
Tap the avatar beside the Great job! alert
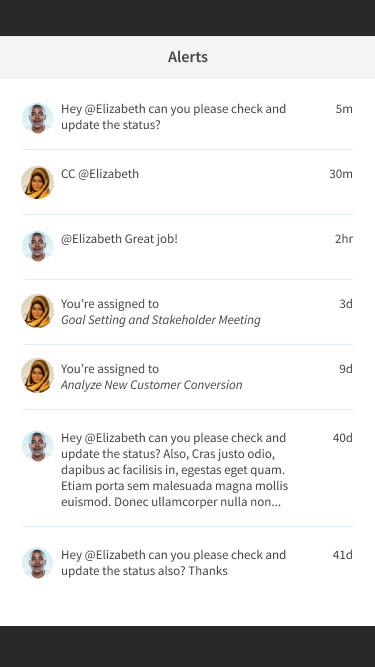(x=37, y=246)
